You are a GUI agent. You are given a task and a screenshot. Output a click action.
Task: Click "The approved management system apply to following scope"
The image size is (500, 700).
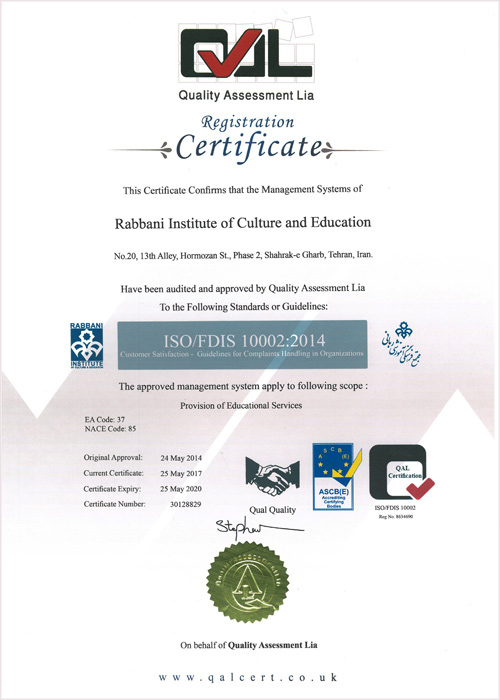point(243,387)
